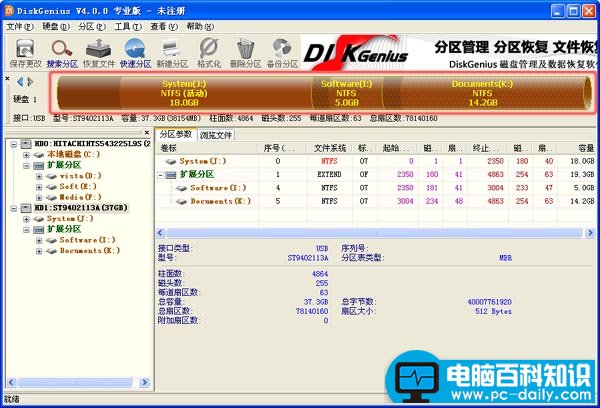
Task: Select Documents(K:) segment in disk bar
Action: click(x=483, y=93)
